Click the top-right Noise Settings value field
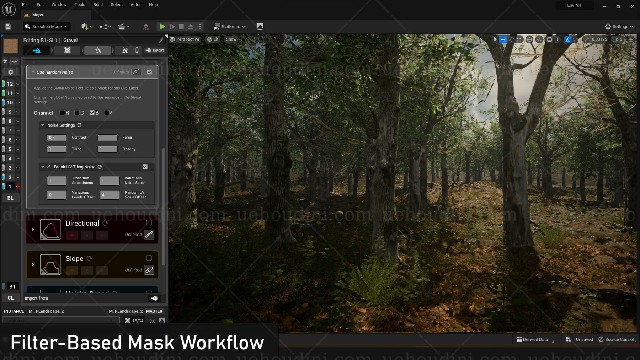This screenshot has width=640, height=360. (x=107, y=138)
